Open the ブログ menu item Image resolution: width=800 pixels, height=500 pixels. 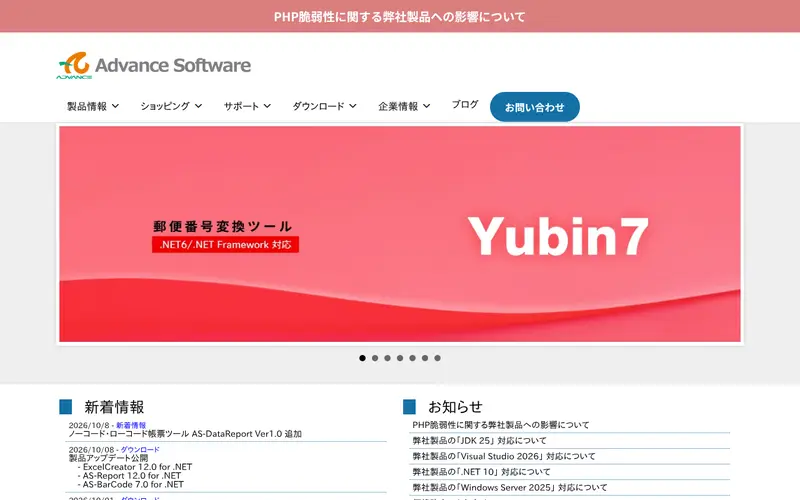pos(465,105)
